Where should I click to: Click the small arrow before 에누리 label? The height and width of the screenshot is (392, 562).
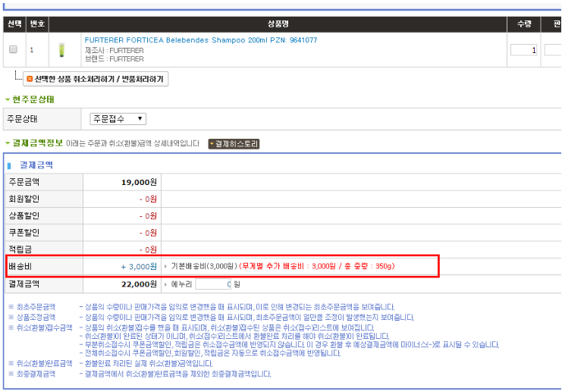tap(166, 284)
